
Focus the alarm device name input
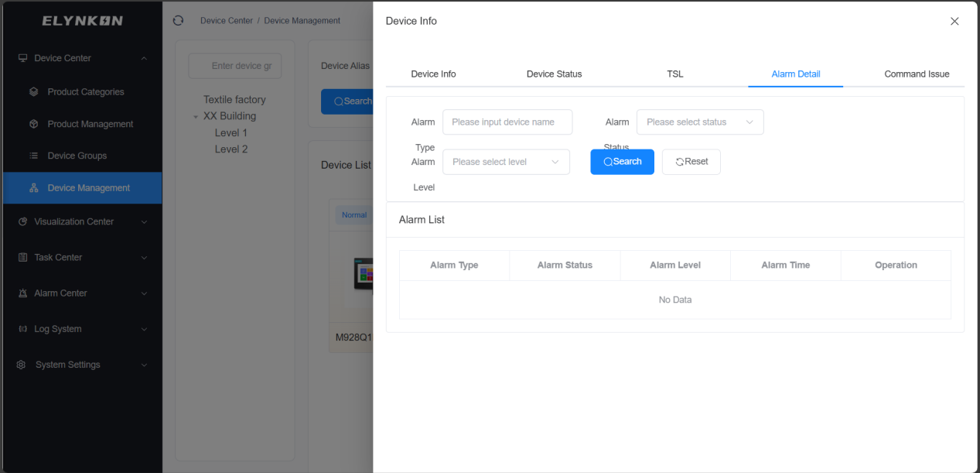[x=507, y=122]
